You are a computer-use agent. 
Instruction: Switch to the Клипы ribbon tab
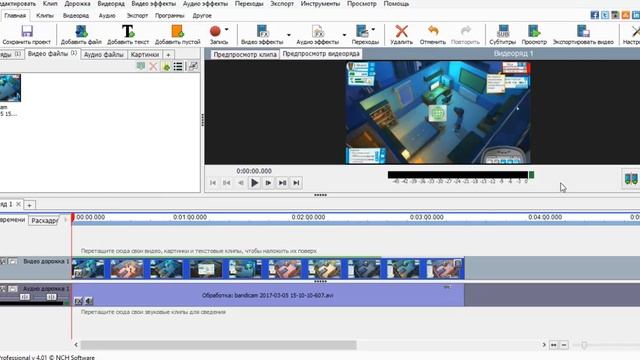click(44, 16)
